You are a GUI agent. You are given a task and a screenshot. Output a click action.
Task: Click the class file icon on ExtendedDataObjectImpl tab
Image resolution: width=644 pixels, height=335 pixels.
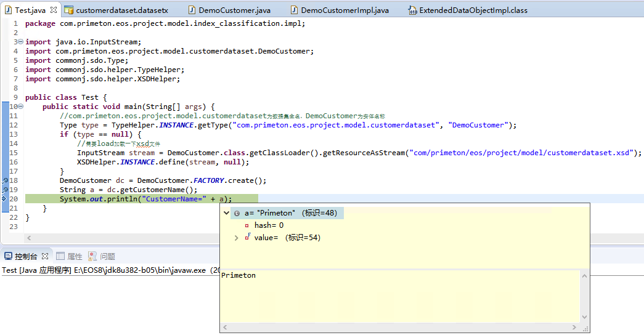pyautogui.click(x=412, y=10)
